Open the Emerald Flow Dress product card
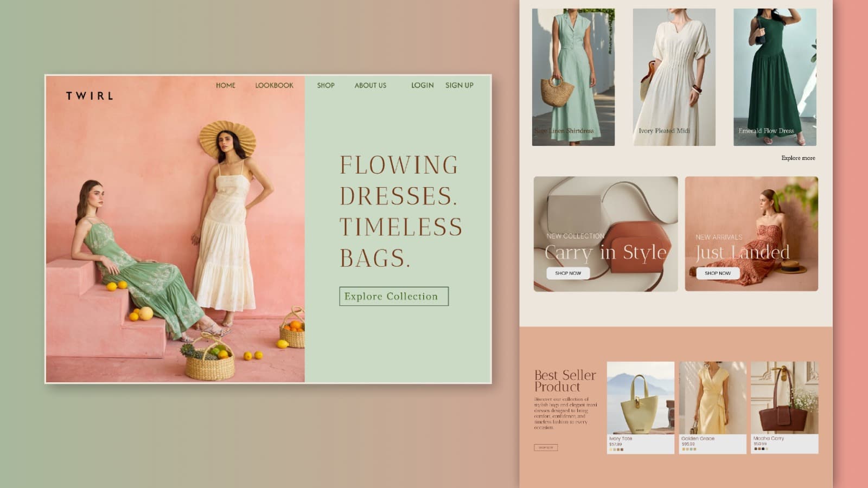The width and height of the screenshot is (868, 488). click(x=775, y=77)
